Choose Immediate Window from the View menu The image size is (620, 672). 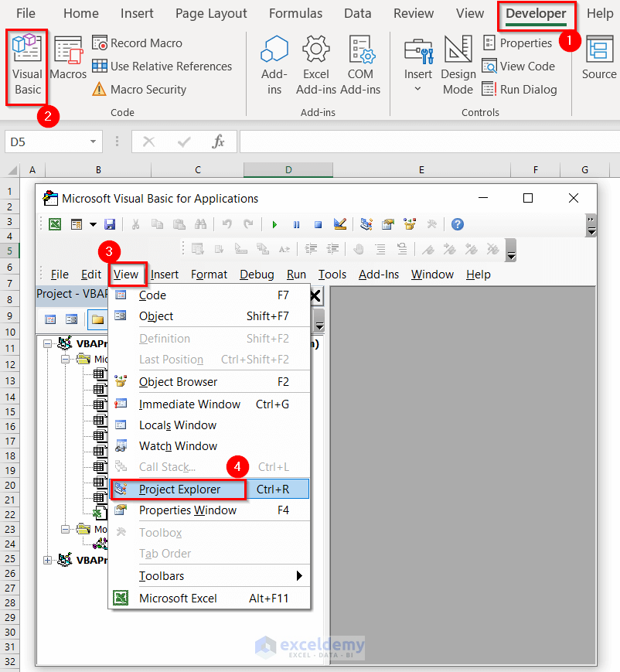(x=210, y=404)
